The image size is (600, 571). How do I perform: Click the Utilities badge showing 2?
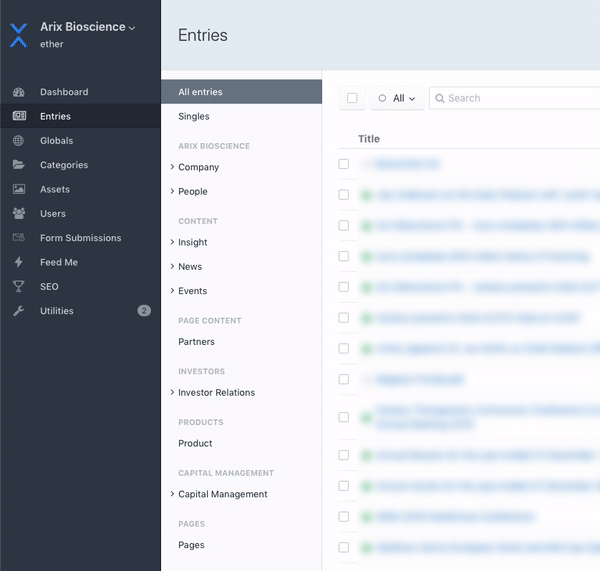[144, 310]
